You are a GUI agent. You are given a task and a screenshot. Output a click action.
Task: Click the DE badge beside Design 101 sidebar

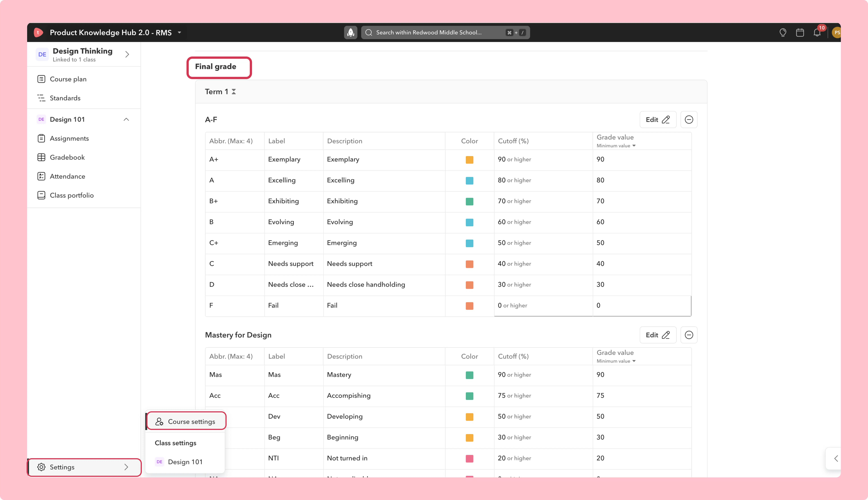pyautogui.click(x=41, y=119)
